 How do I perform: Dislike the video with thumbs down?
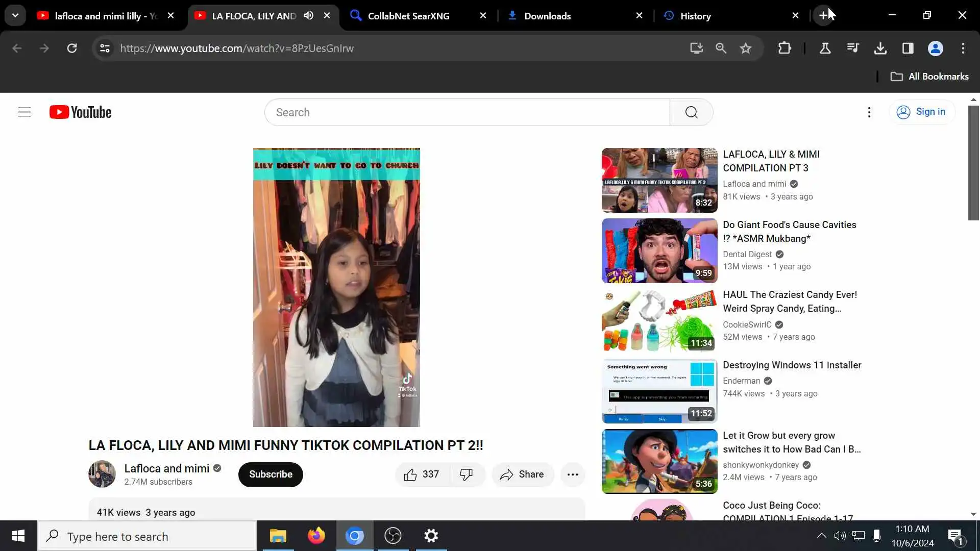[x=466, y=474]
